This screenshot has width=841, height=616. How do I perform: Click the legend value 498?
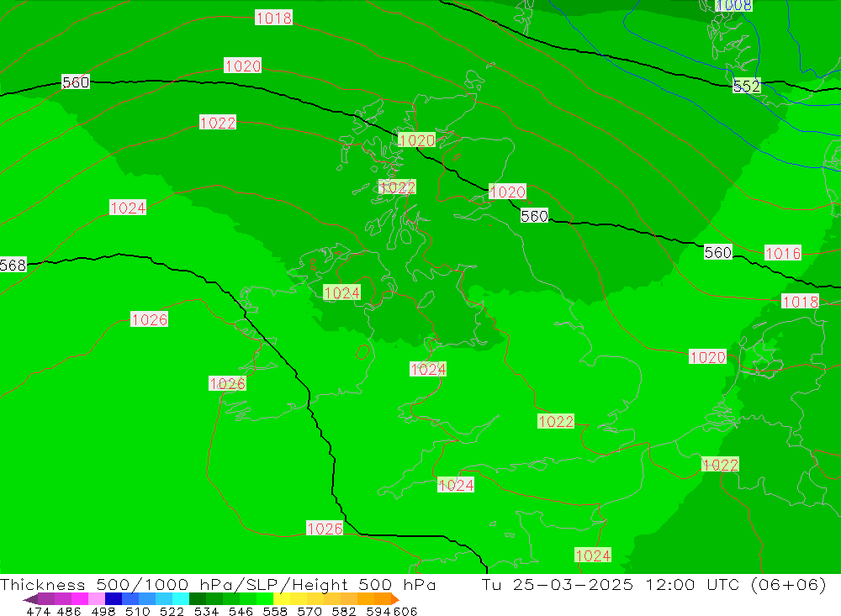tap(103, 611)
